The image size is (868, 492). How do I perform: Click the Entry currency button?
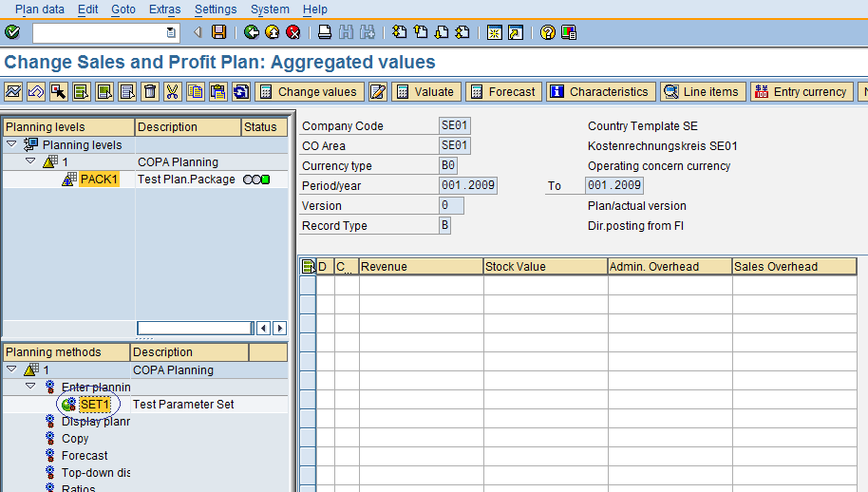(x=802, y=91)
